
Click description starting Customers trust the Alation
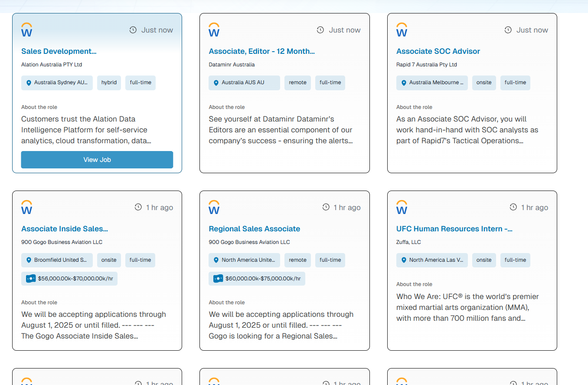pos(86,130)
